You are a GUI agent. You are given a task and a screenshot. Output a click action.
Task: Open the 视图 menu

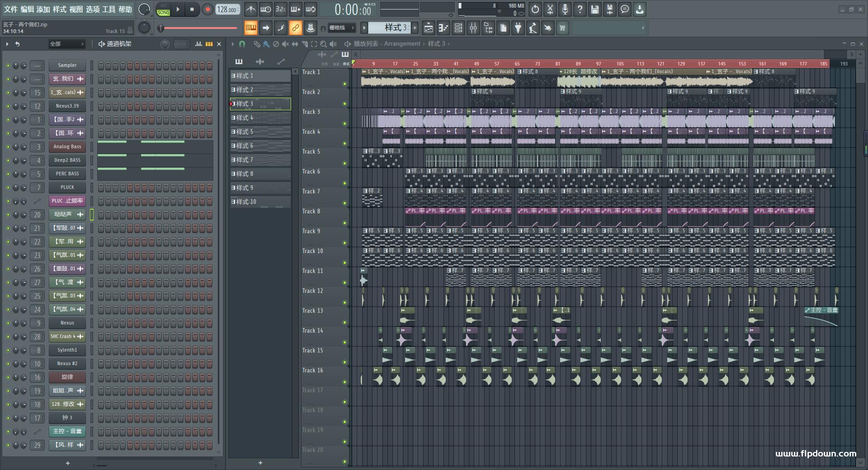click(x=76, y=9)
